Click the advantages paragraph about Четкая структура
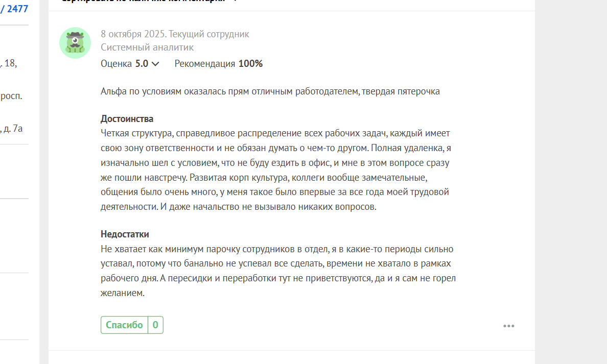 (x=276, y=171)
